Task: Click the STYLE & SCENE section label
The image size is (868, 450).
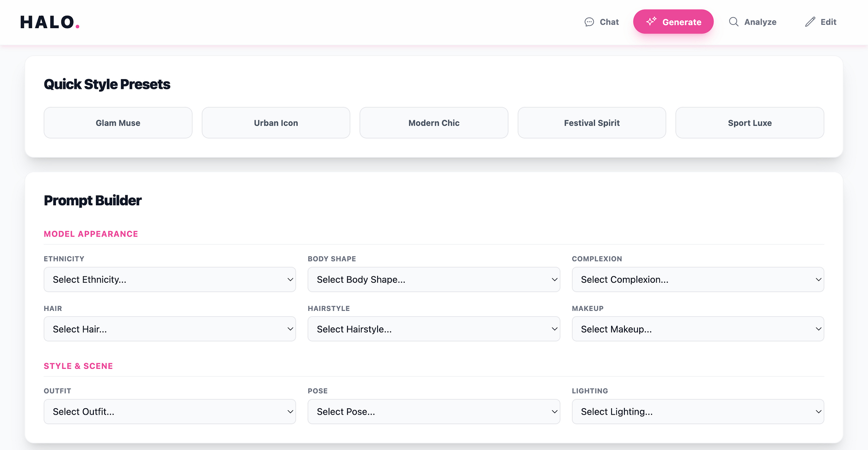Action: pyautogui.click(x=78, y=366)
